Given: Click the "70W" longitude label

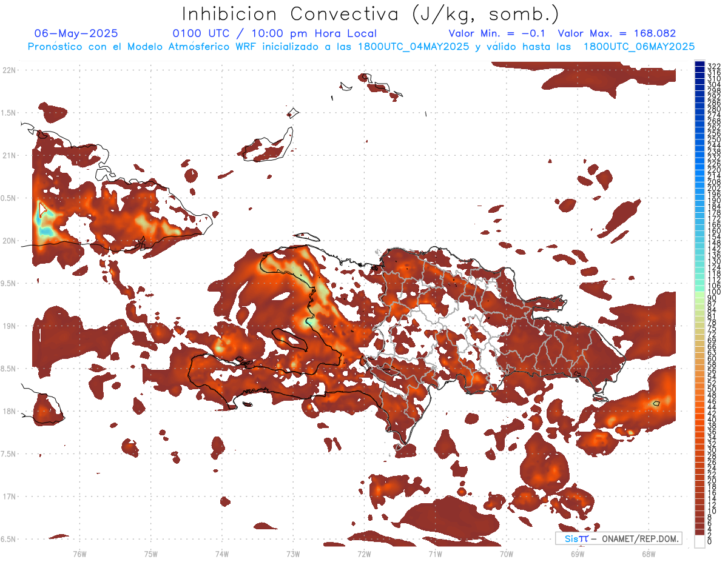Looking at the screenshot, I should pyautogui.click(x=506, y=554).
